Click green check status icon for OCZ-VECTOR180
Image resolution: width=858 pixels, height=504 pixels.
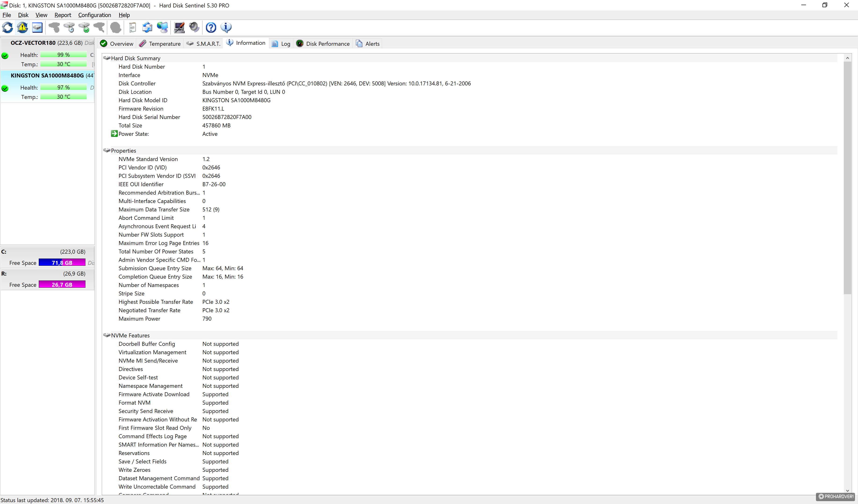click(x=5, y=56)
